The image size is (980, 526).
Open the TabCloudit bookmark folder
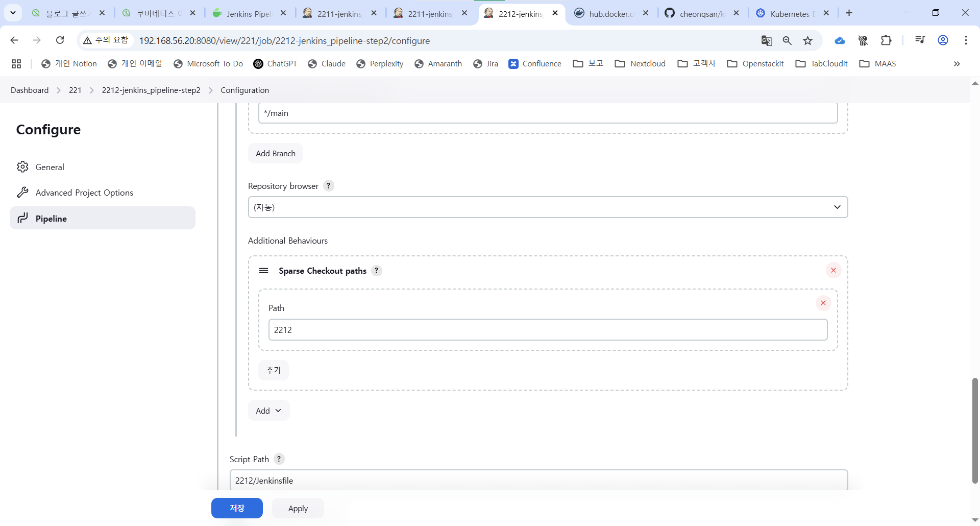click(822, 64)
